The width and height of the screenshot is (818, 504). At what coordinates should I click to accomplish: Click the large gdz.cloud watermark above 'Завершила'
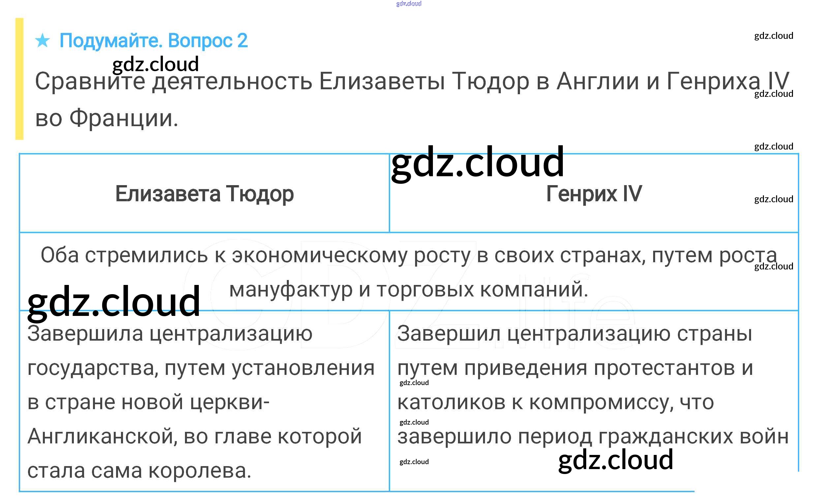(x=113, y=302)
